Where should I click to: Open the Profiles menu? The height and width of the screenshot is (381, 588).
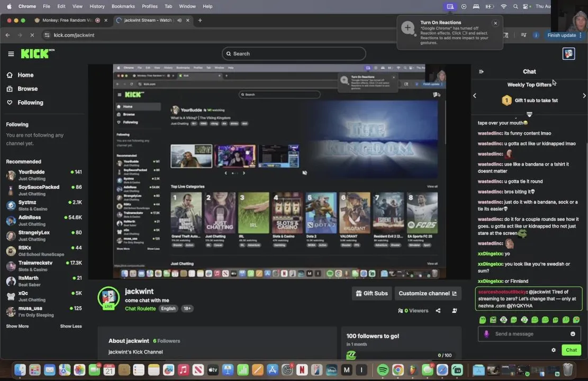tap(150, 6)
